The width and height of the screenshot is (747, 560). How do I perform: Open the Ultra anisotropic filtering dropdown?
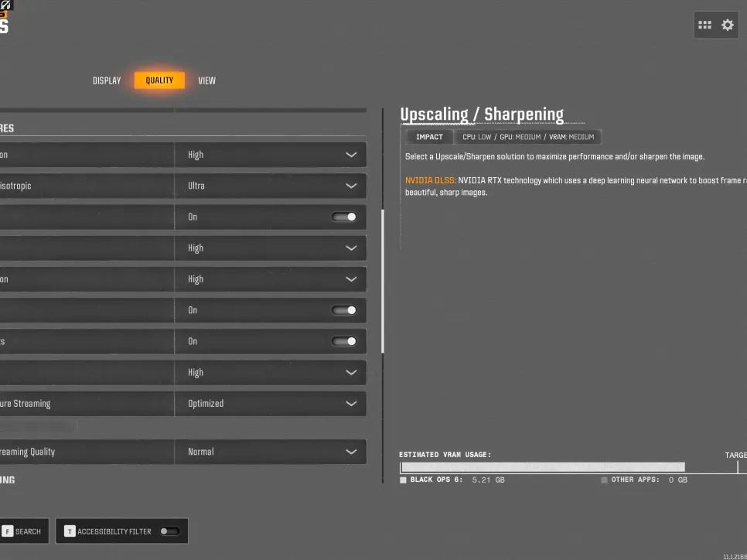pos(270,186)
